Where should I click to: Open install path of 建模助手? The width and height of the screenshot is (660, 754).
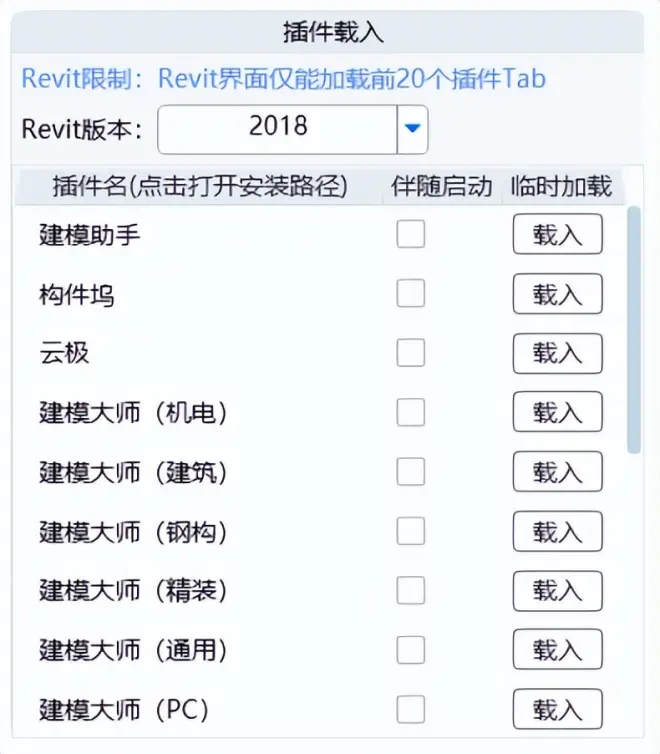[89, 236]
